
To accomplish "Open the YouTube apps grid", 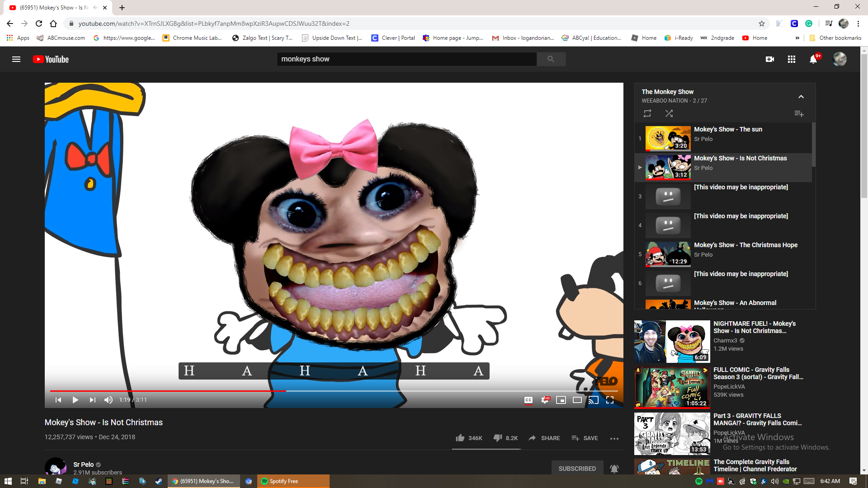I will click(792, 59).
